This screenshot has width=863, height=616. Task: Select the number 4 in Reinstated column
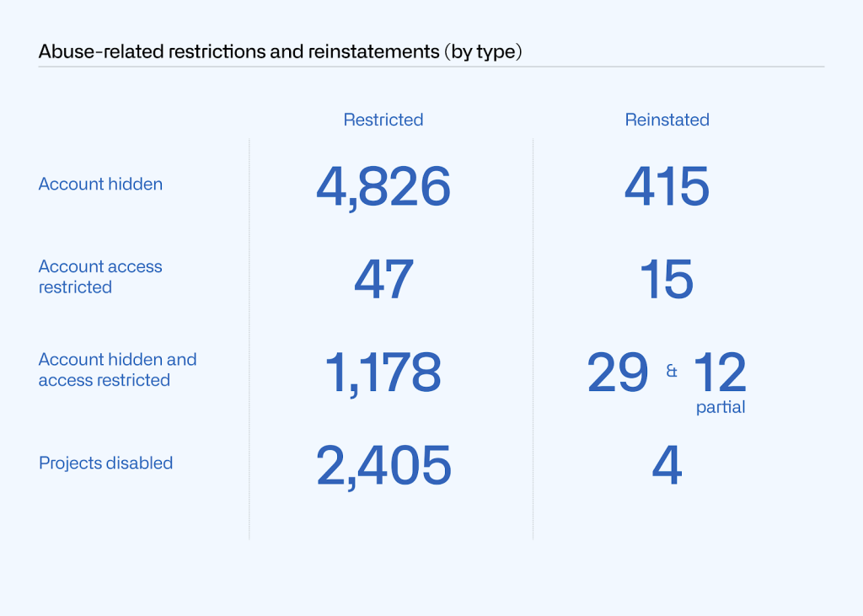[x=667, y=465]
